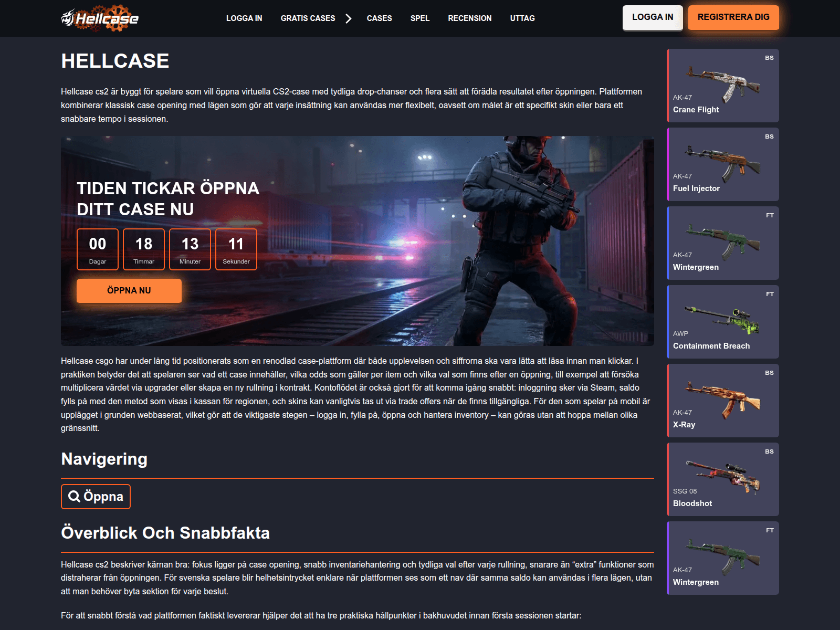Click the Hellcase logo

[100, 18]
